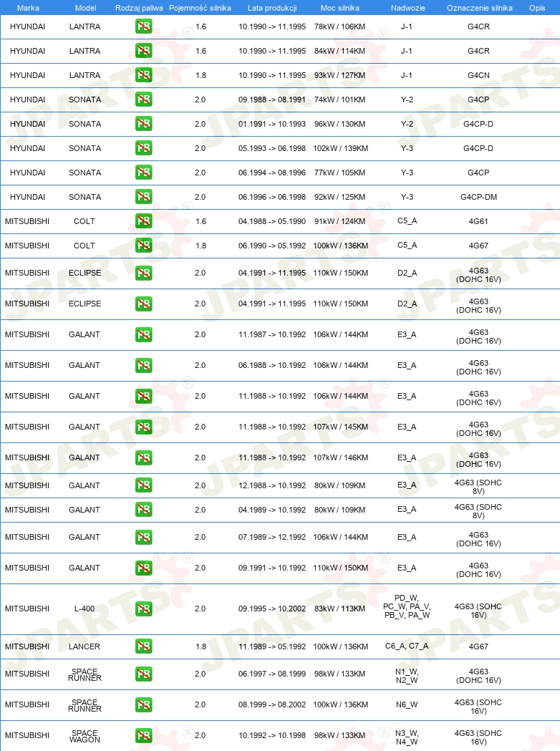The image size is (560, 751).
Task: Click the date range '10.1992 -> 10.1998'
Action: pyautogui.click(x=272, y=735)
